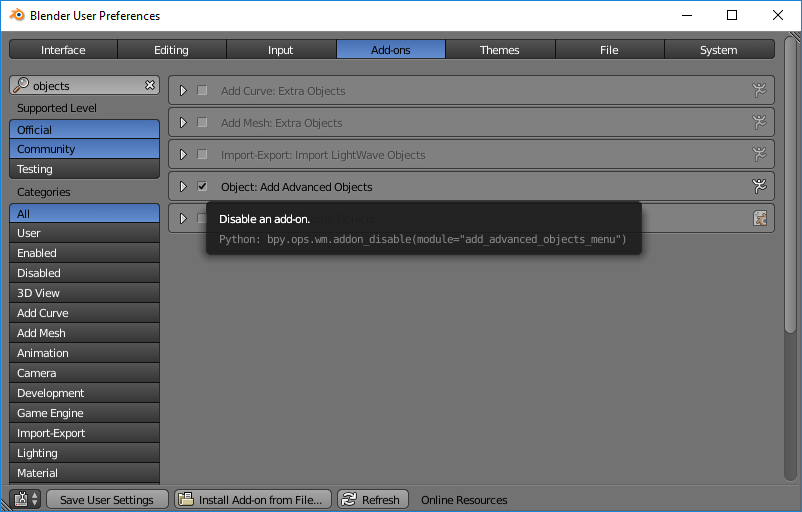Click 'Add Mesh: Extra Objects' label text
802x512 pixels.
click(x=281, y=123)
